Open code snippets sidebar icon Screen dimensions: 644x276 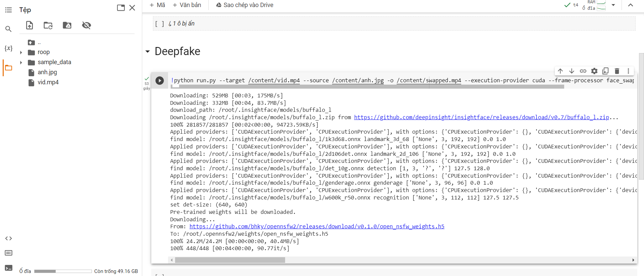tap(8, 238)
